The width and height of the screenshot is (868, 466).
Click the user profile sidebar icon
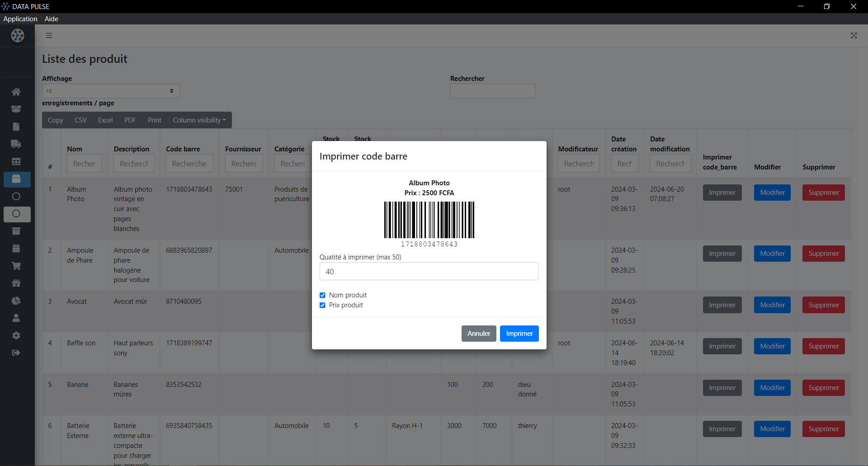coord(16,318)
